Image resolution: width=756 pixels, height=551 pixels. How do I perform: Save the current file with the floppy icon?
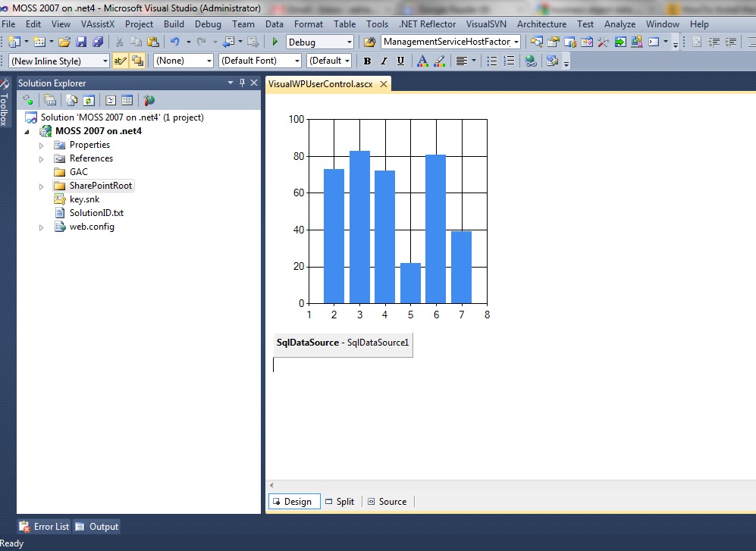pos(81,42)
